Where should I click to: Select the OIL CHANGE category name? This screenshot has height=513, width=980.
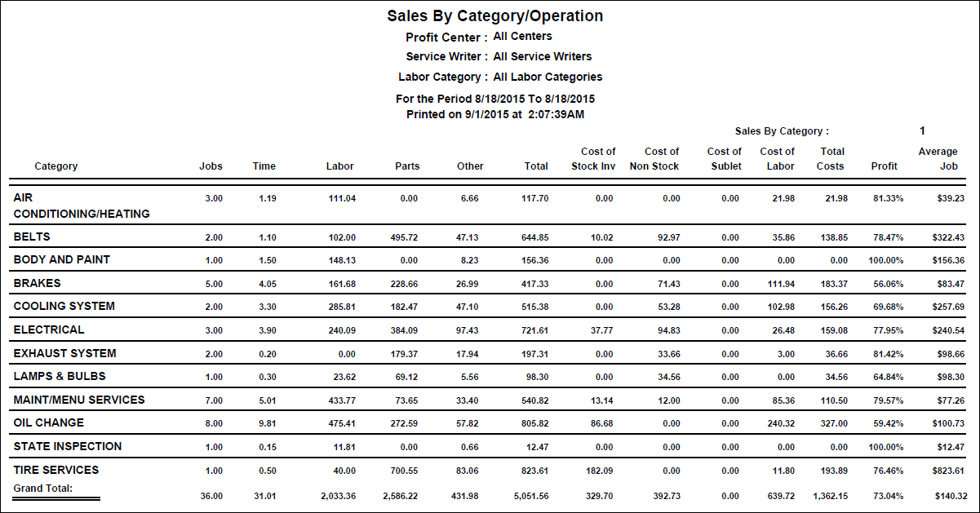tap(49, 422)
